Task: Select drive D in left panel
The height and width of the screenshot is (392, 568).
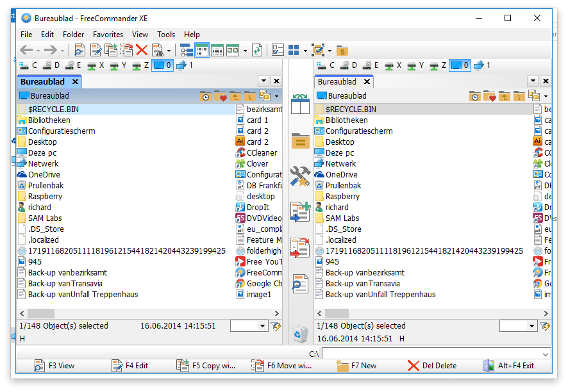Action: click(51, 65)
